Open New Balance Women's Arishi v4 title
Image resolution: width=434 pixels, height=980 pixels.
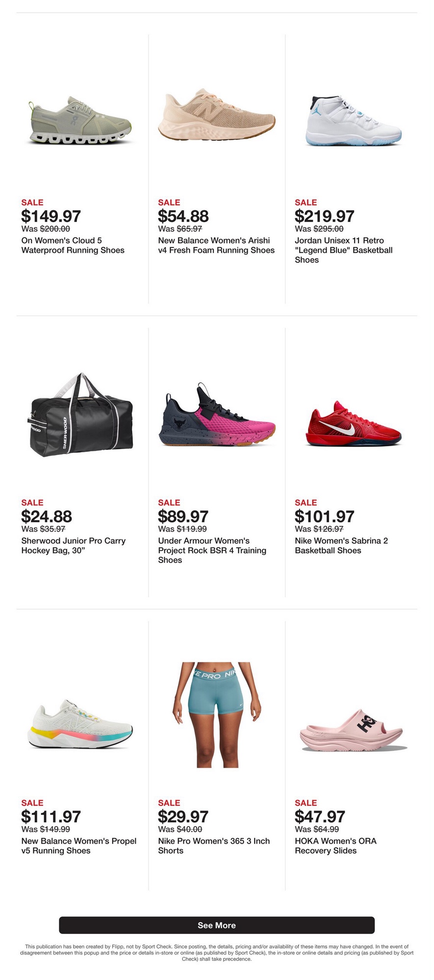pos(216,245)
